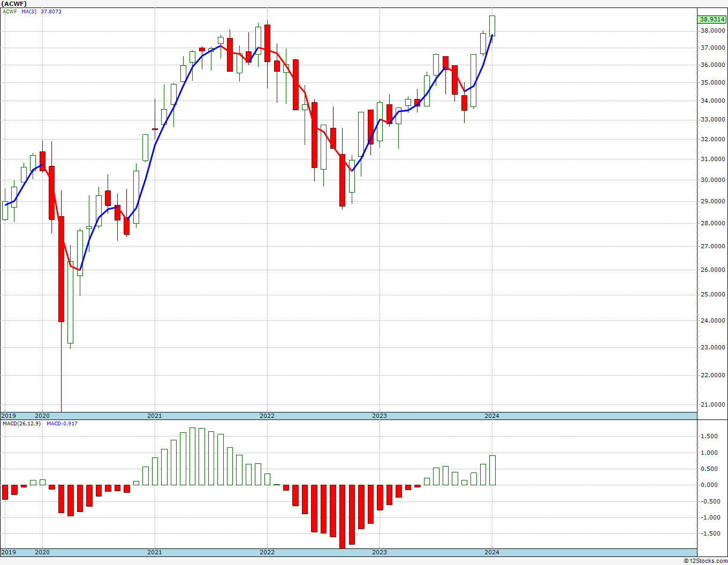Click the 27.0000 price axis label
The height and width of the screenshot is (565, 728).
coord(713,247)
